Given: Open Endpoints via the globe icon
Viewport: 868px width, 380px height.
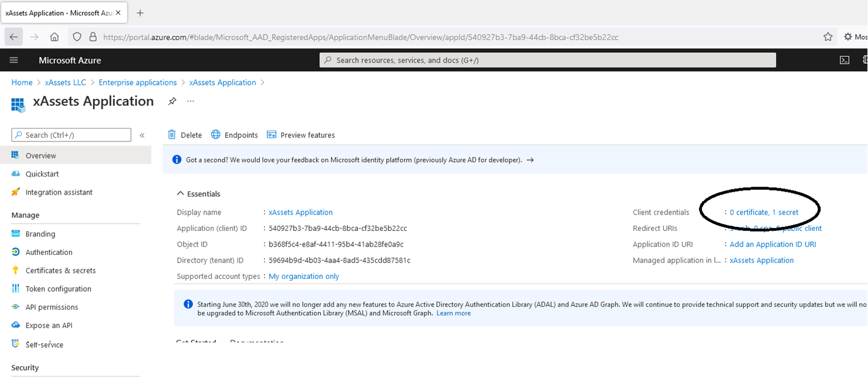Looking at the screenshot, I should 234,134.
